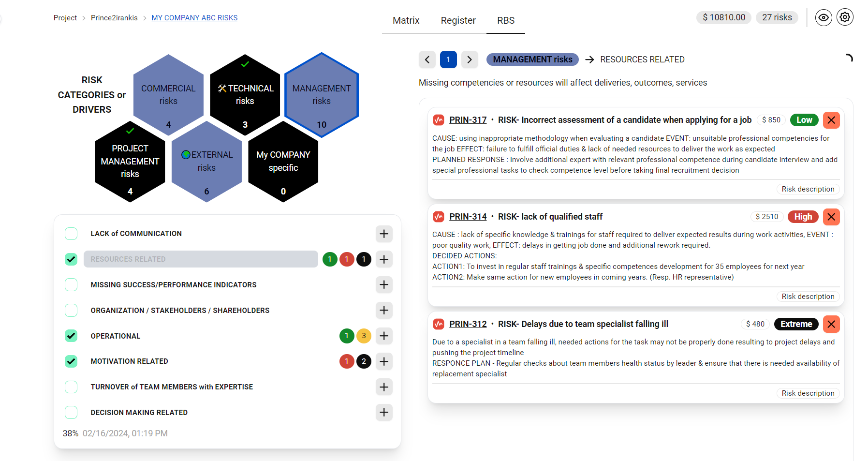
Task: Uncheck the OPERATIONAL checkbox
Action: pos(71,336)
